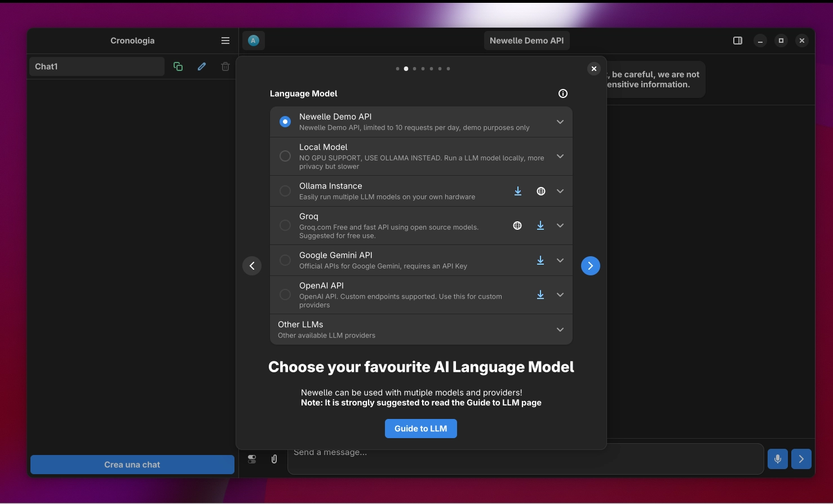
Task: Expand Google Gemini API options
Action: point(560,261)
